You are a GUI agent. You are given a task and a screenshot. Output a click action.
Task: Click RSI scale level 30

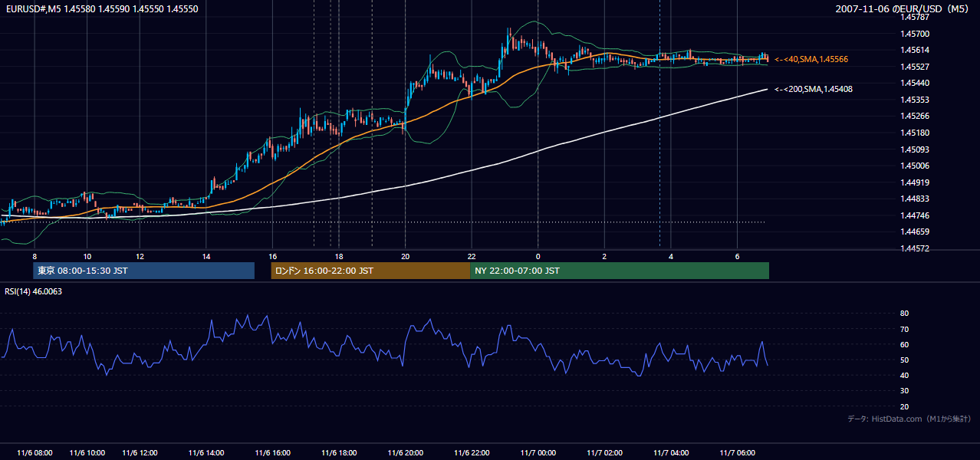(x=904, y=391)
